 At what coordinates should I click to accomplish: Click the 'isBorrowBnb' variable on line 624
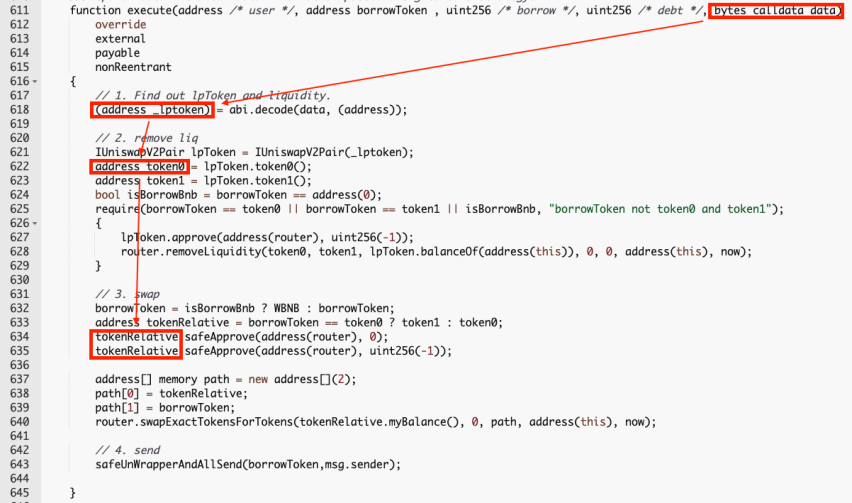point(162,195)
